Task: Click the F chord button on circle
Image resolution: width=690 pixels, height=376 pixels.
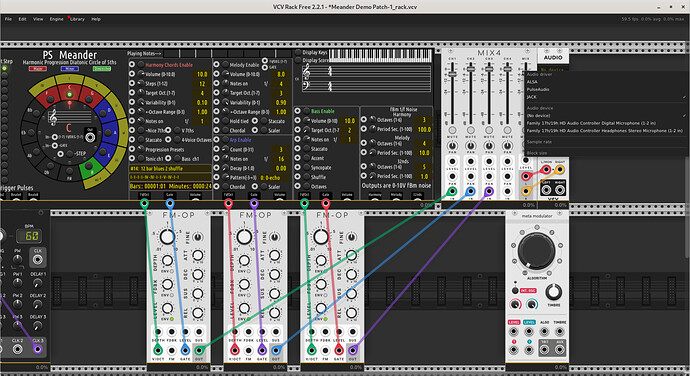Action: click(x=50, y=100)
